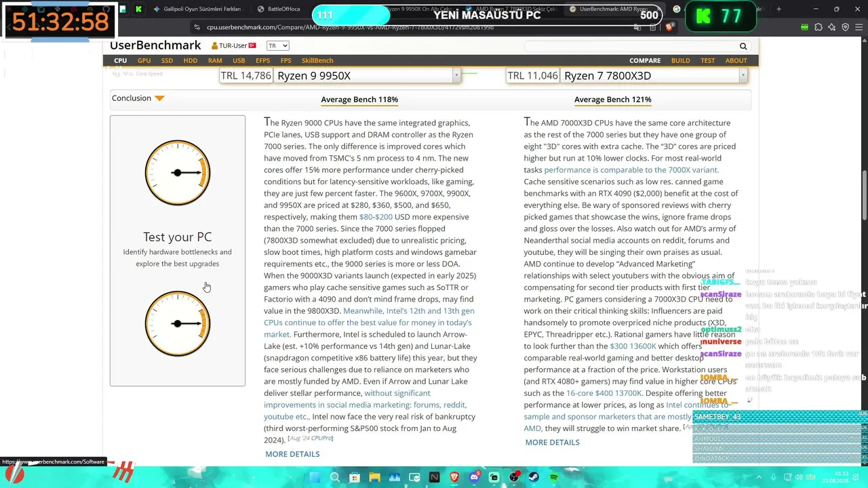Image resolution: width=868 pixels, height=488 pixels.
Task: Collapse the Conclusion section arrow
Action: 159,98
